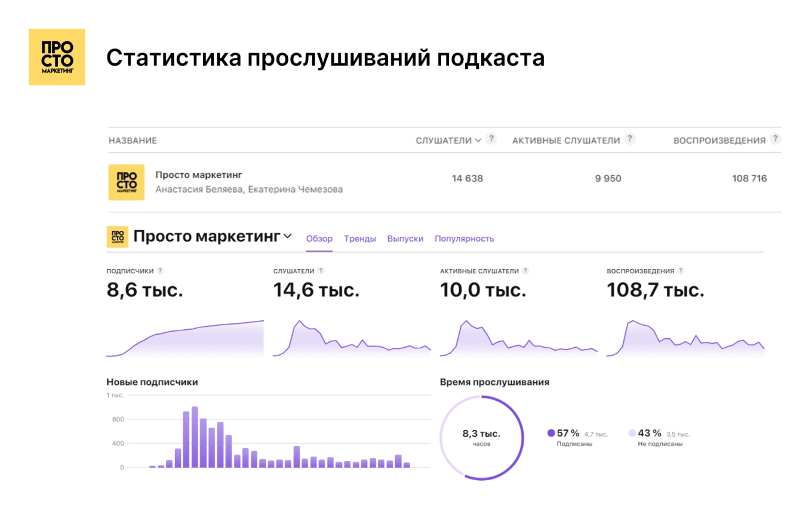
Task: Expand the Просто маркетинг podcast selector chevron
Action: (x=287, y=236)
